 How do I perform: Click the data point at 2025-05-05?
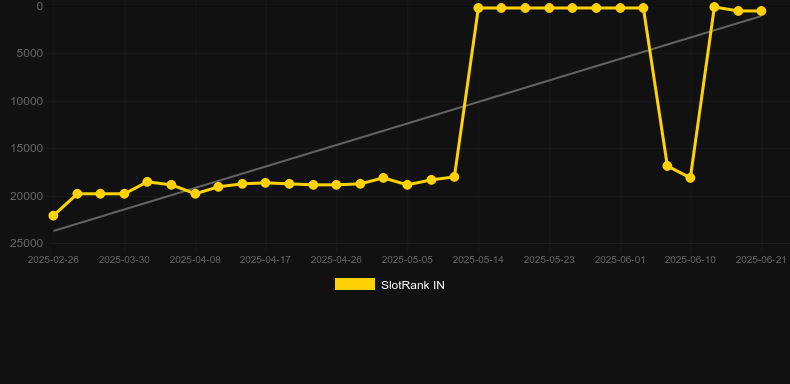pos(407,185)
